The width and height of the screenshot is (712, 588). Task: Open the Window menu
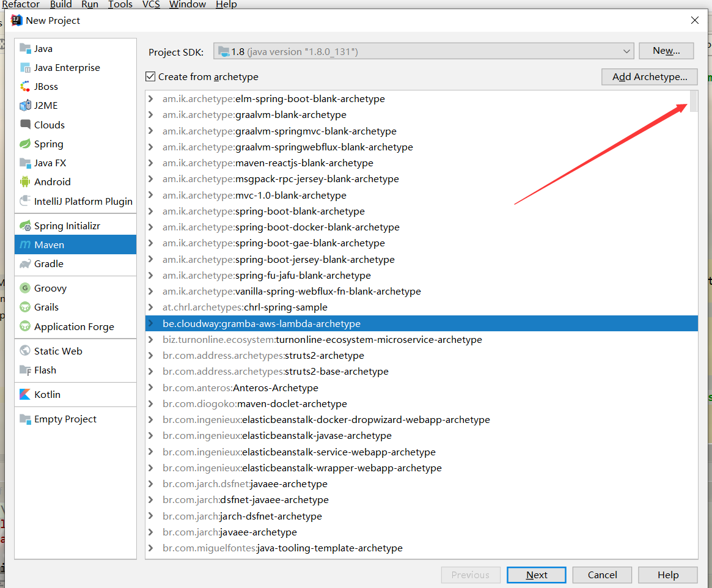[x=188, y=4]
